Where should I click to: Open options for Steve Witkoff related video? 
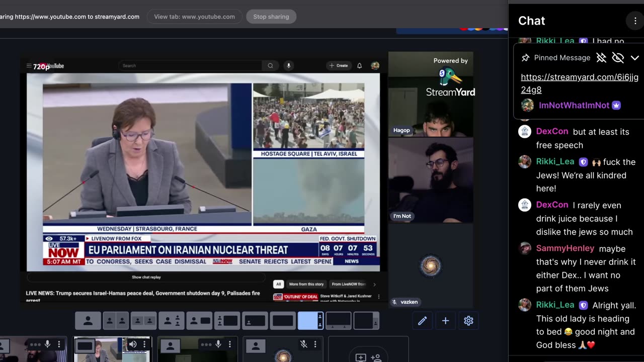coord(379,297)
